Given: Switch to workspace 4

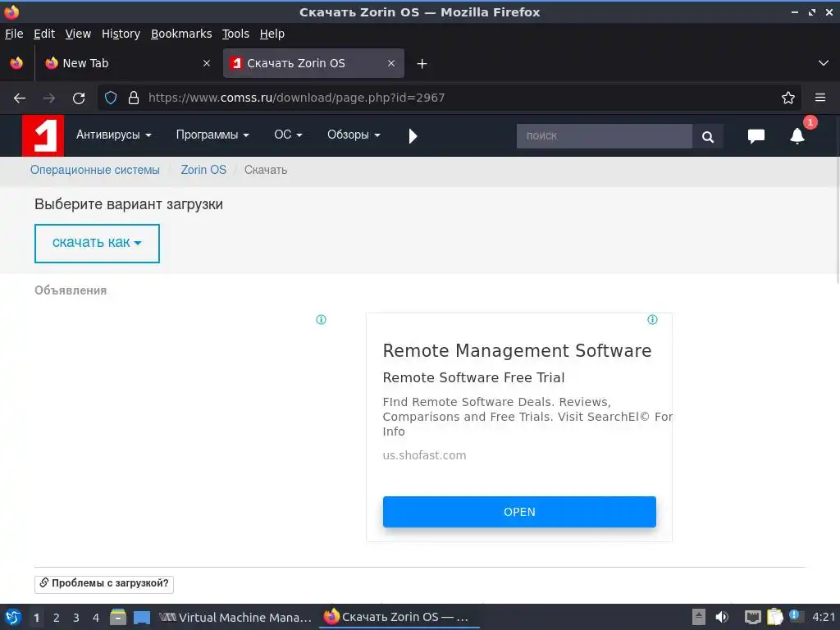Looking at the screenshot, I should tap(96, 618).
